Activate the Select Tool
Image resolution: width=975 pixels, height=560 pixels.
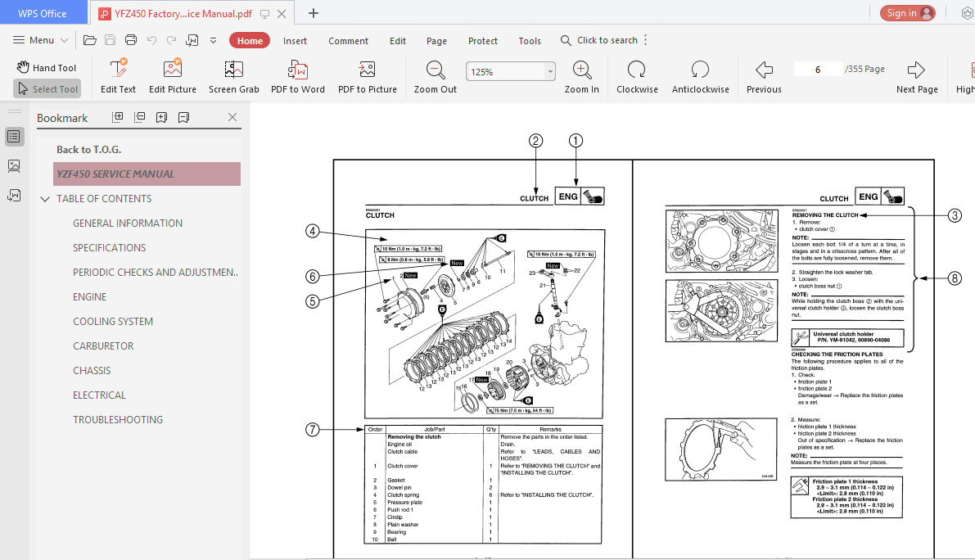point(47,89)
